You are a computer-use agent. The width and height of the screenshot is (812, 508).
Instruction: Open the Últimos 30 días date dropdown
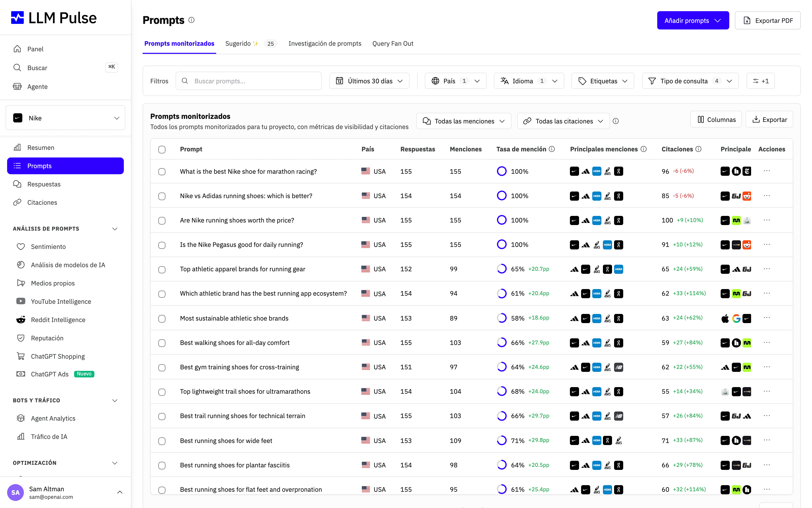(x=369, y=81)
